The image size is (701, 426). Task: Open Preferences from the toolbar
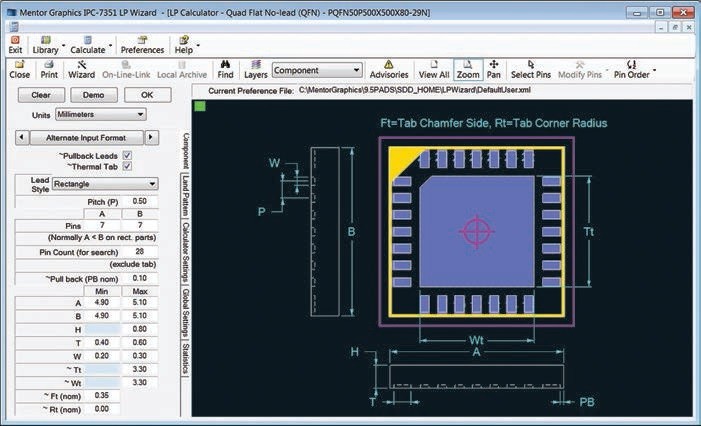point(142,45)
